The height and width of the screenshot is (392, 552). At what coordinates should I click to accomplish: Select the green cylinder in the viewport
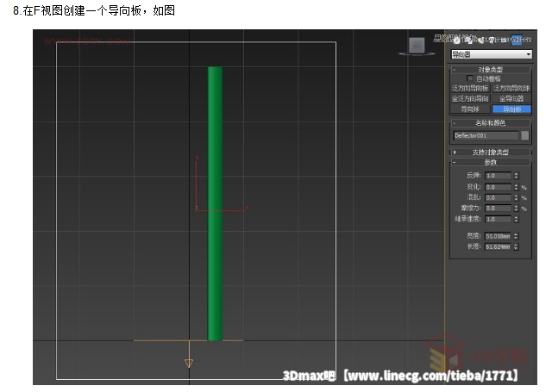click(x=215, y=203)
